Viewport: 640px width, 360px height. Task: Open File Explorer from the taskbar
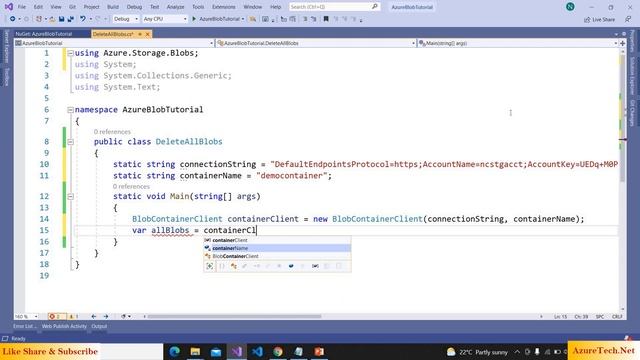(x=195, y=351)
